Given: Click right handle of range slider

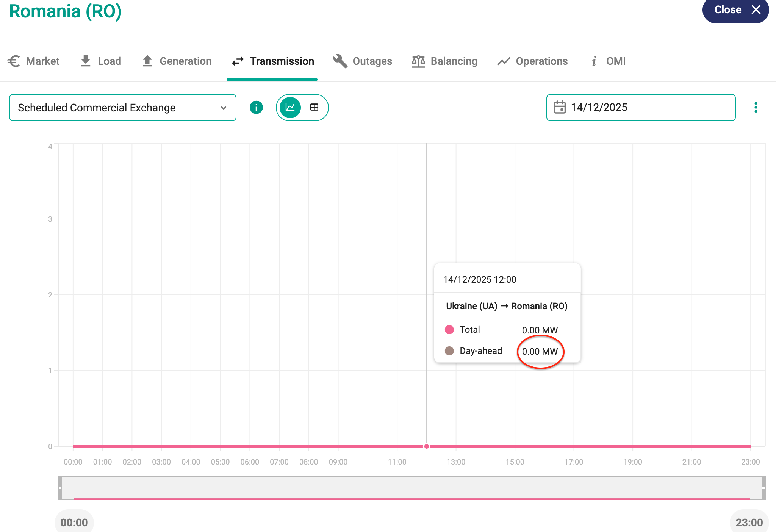Looking at the screenshot, I should pyautogui.click(x=763, y=488).
